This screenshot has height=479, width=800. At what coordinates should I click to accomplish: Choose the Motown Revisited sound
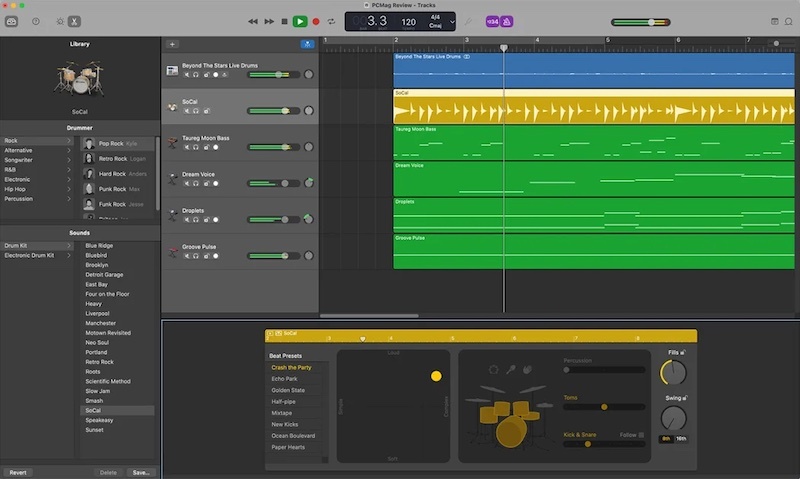[x=107, y=333]
